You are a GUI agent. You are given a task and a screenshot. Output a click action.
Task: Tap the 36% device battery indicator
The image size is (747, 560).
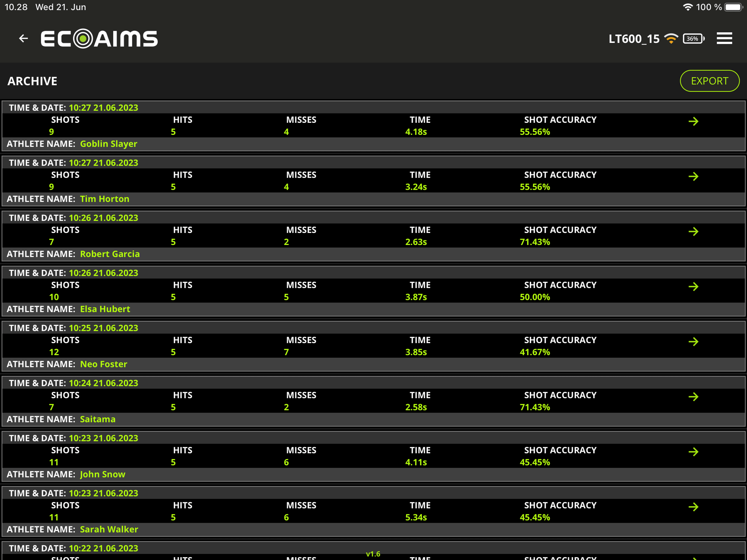tap(694, 39)
